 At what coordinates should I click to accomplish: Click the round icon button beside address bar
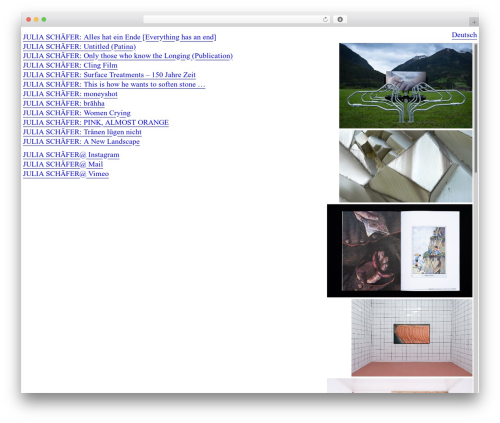click(340, 19)
